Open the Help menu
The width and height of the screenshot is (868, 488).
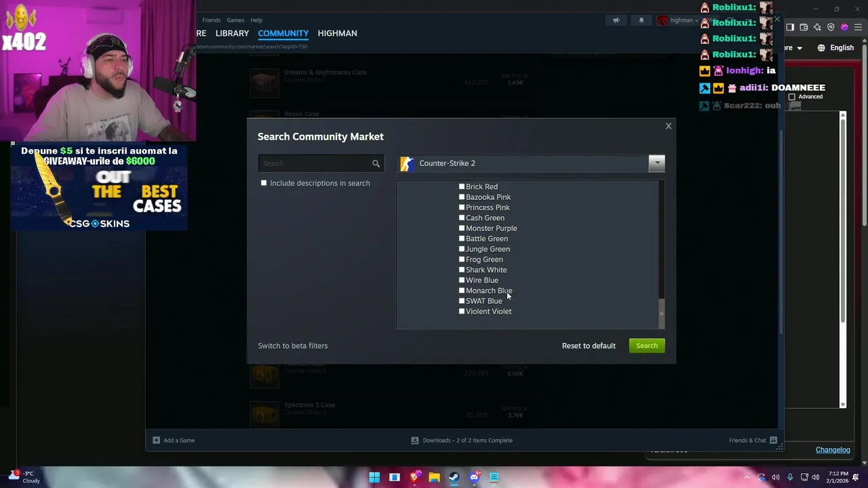[x=256, y=20]
